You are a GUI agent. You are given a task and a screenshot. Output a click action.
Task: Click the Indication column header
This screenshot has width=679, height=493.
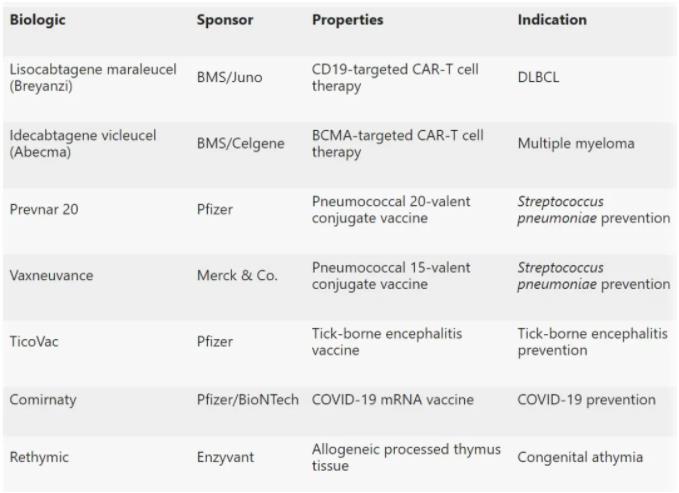tap(552, 20)
